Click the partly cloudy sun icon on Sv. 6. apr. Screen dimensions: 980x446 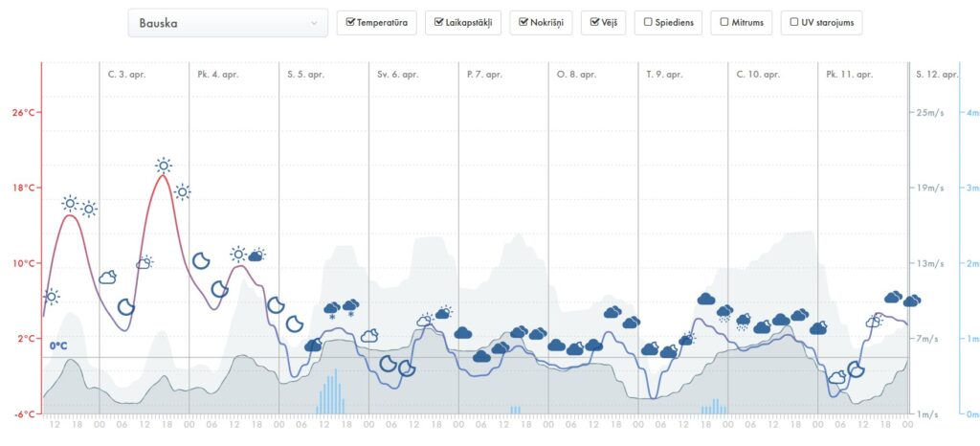pyautogui.click(x=425, y=320)
